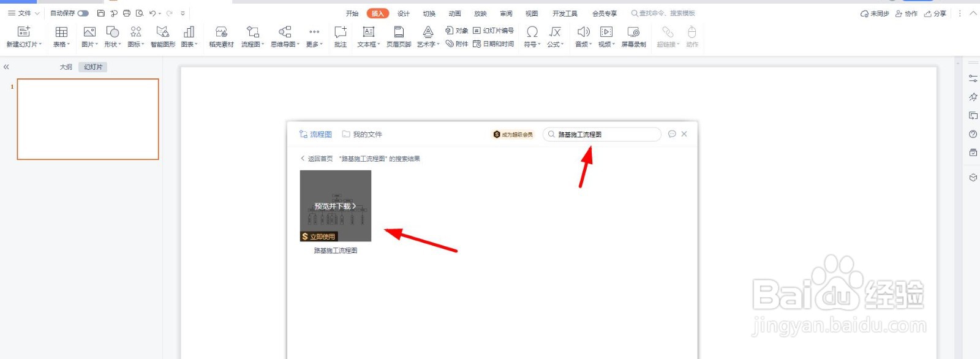980x359 pixels.
Task: Click the flowchart dialog search field
Action: [602, 134]
